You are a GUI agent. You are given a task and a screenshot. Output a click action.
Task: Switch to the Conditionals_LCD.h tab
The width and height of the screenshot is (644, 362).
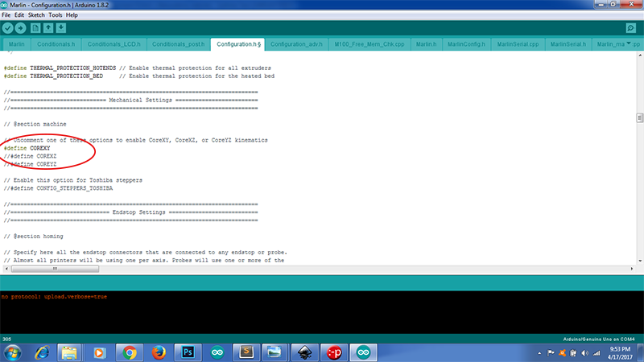coord(114,44)
